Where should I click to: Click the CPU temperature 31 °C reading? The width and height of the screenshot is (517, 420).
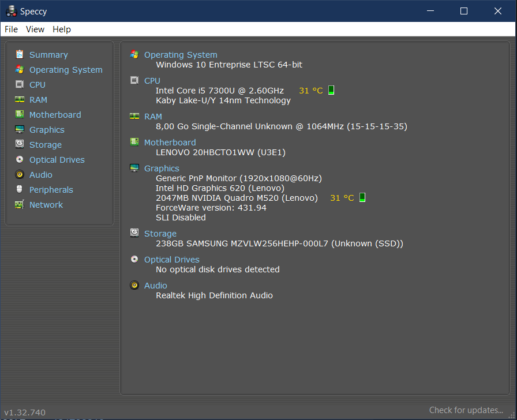tap(310, 91)
